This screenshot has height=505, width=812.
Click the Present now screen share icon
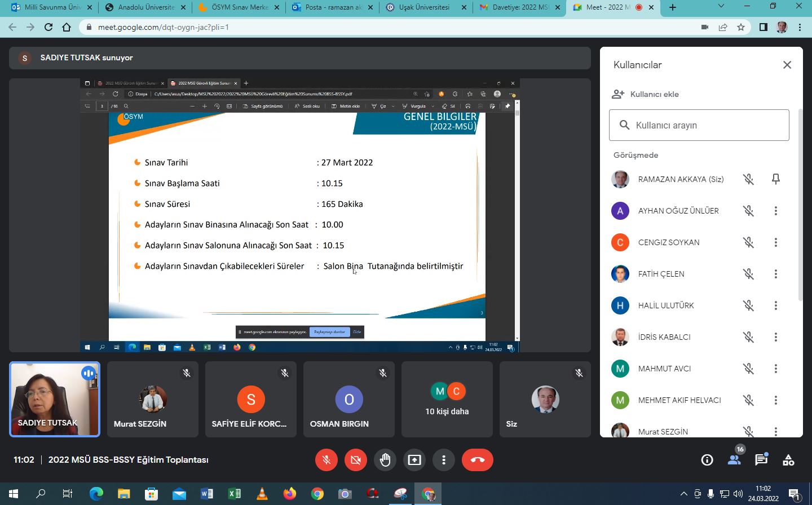[414, 460]
